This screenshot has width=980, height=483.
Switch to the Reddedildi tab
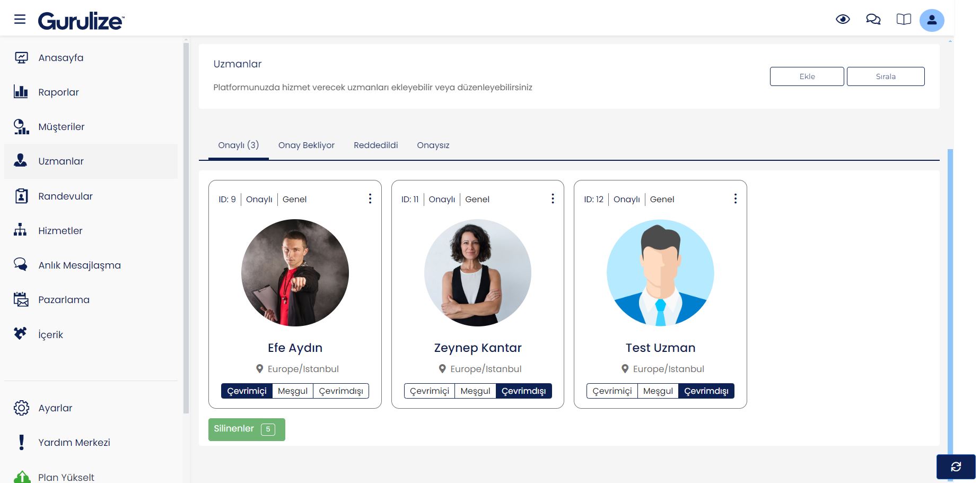pos(375,145)
